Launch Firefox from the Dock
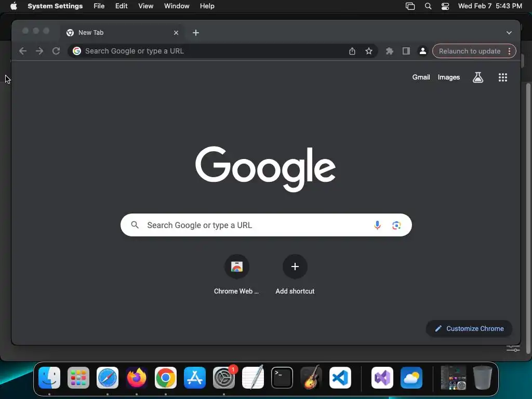 coord(137,378)
